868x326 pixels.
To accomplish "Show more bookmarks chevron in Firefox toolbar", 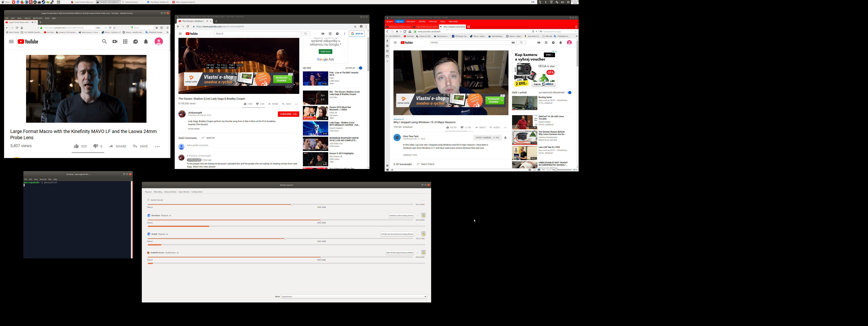I will (167, 32).
